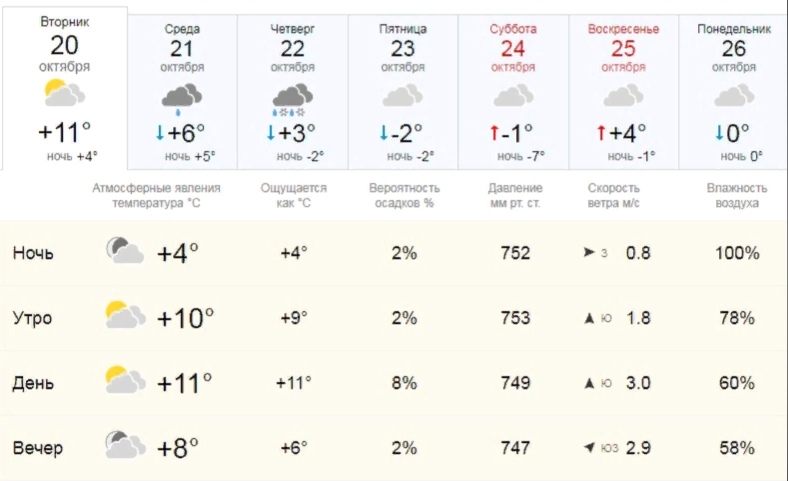Click the Влажность воздуха column header
This screenshot has width=788, height=481.
click(x=736, y=195)
